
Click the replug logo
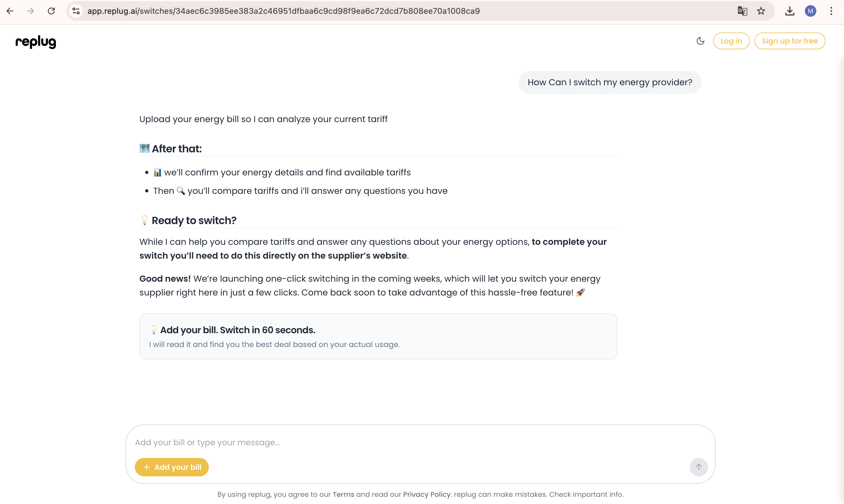(36, 42)
